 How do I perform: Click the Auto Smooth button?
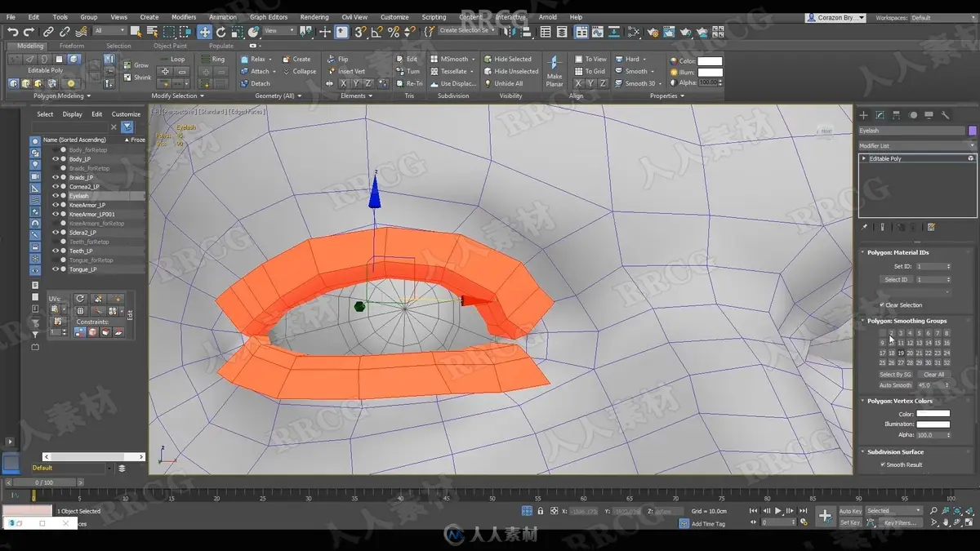(x=895, y=385)
